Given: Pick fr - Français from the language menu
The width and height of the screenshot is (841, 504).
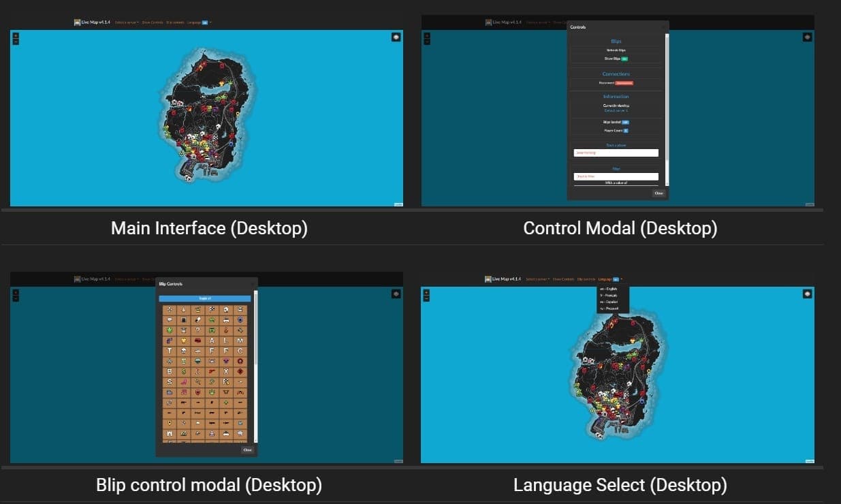Looking at the screenshot, I should (608, 296).
